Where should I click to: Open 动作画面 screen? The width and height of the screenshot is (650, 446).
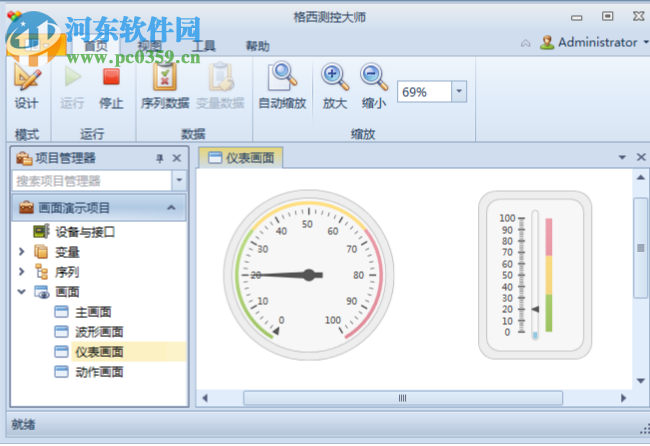point(99,372)
